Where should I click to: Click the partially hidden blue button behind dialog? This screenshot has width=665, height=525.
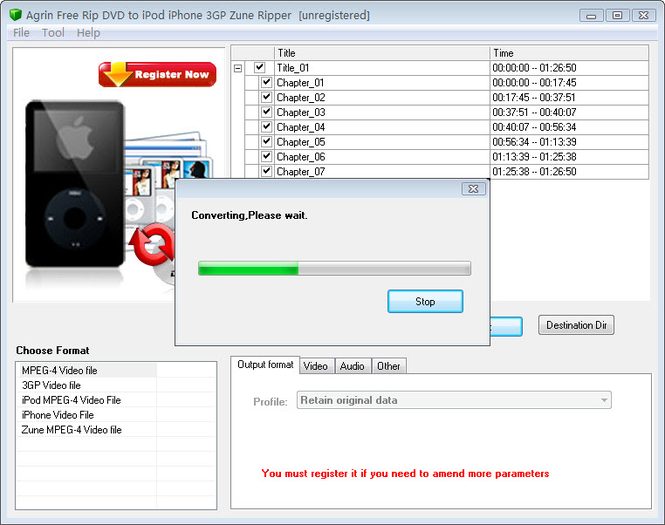pyautogui.click(x=506, y=327)
